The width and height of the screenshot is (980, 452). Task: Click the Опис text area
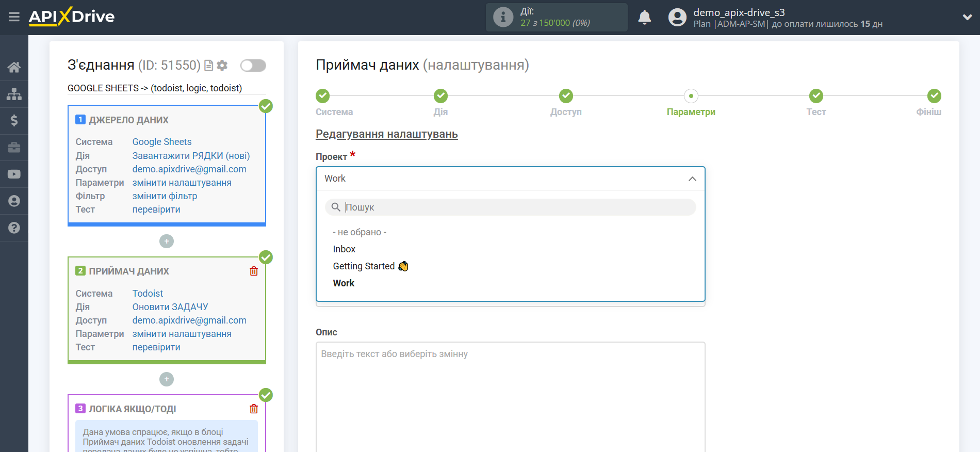[x=510, y=397]
